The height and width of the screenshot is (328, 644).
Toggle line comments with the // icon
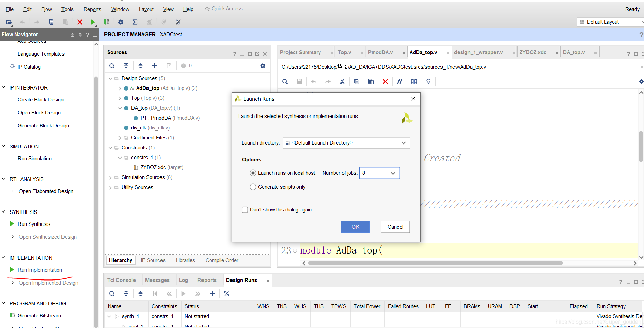(400, 82)
